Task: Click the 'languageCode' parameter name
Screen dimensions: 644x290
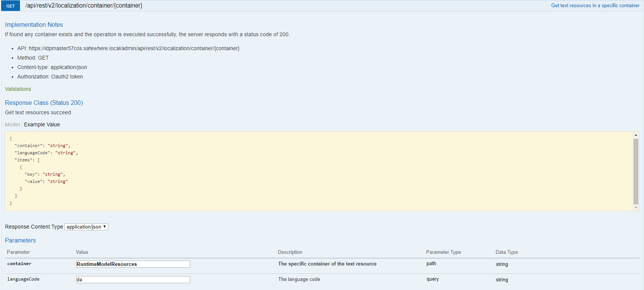Action: click(23, 279)
